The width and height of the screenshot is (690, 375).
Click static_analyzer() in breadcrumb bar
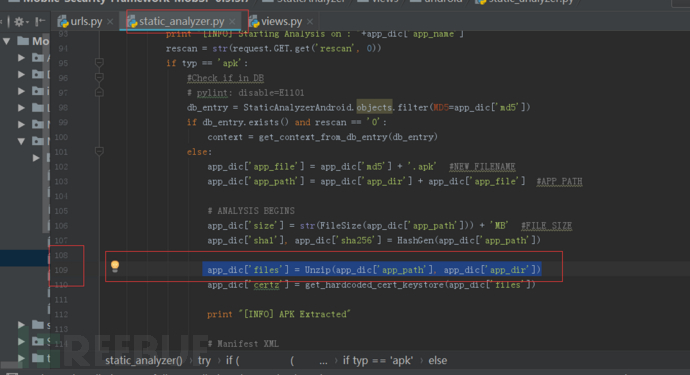click(x=144, y=360)
